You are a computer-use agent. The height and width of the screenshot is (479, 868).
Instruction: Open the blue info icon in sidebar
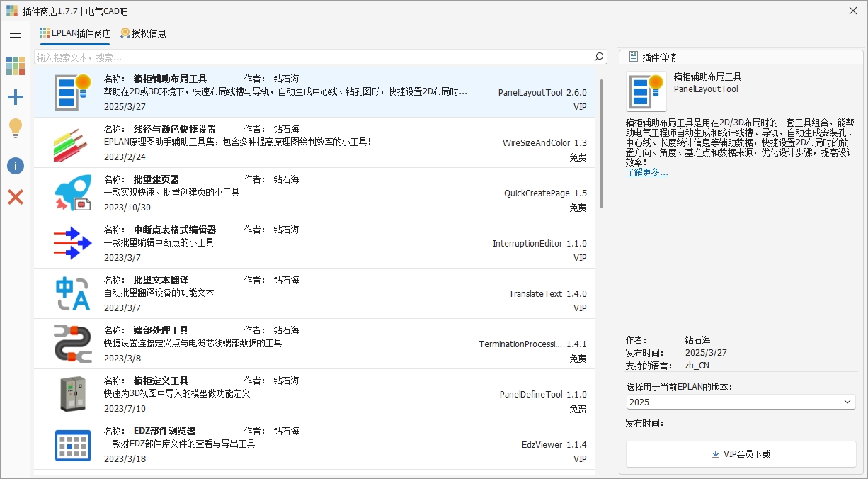click(x=16, y=166)
